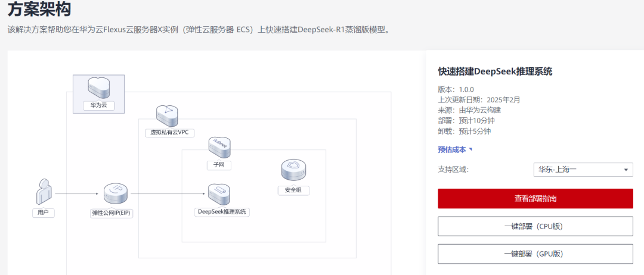Click the 部署：预计10分钟 text

tap(466, 121)
